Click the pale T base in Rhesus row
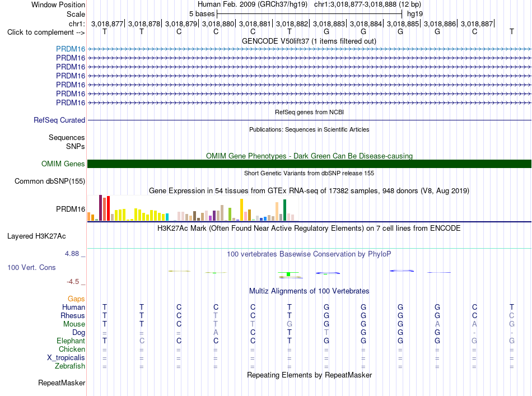The width and height of the screenshot is (532, 396). click(x=216, y=315)
